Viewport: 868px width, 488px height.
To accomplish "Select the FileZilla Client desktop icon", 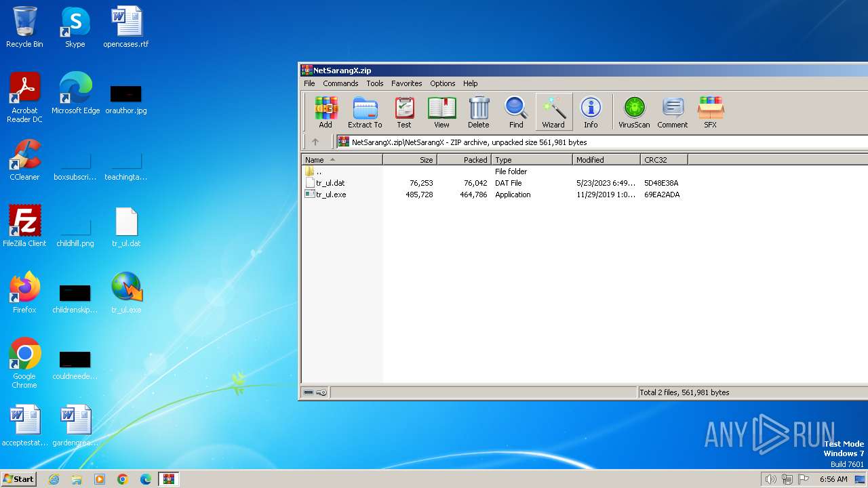I will tap(24, 227).
